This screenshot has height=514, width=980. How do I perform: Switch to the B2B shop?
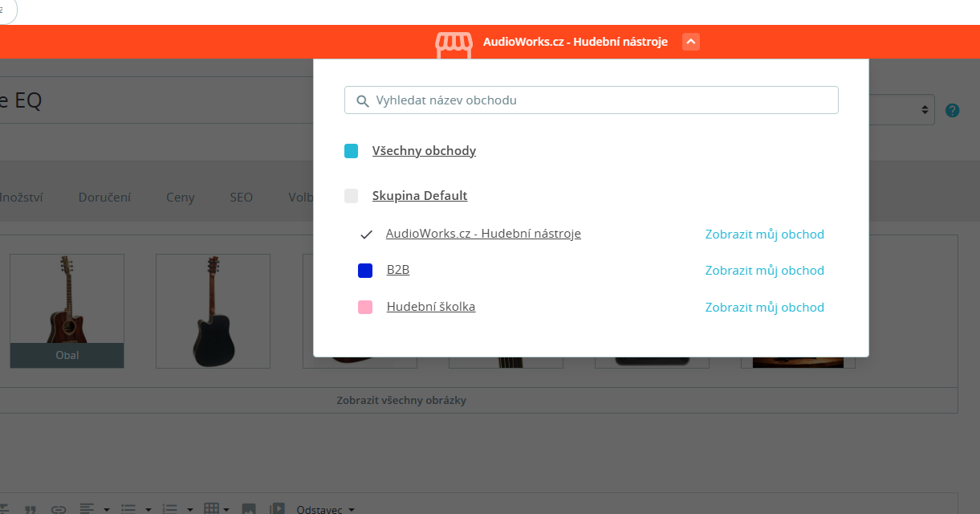[x=398, y=271]
